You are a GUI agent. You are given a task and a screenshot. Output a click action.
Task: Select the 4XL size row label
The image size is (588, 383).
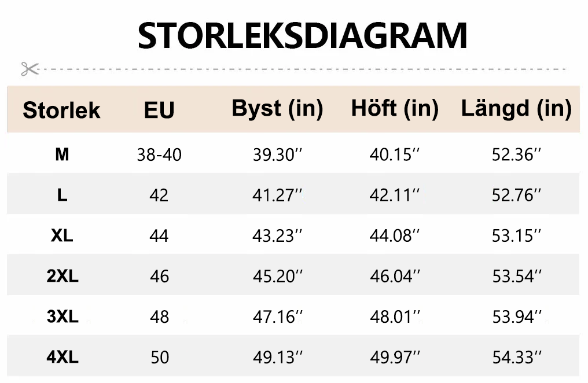coord(62,357)
